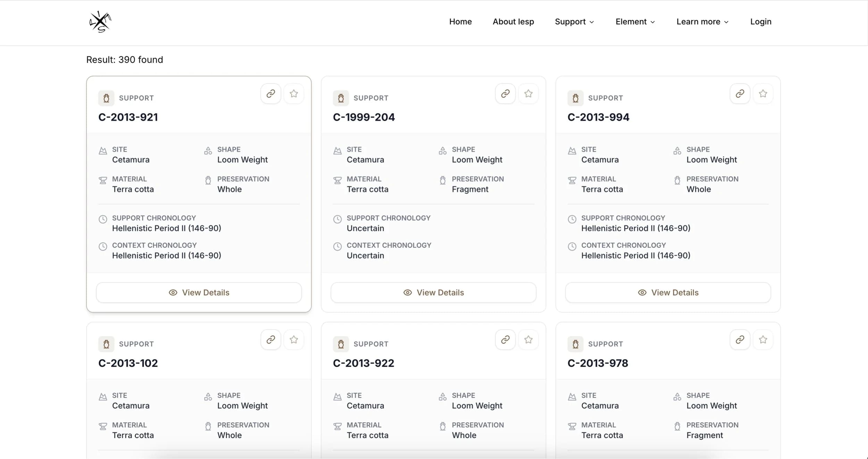This screenshot has height=459, width=868.
Task: Click link icon on C-2013-102 card
Action: (x=270, y=340)
